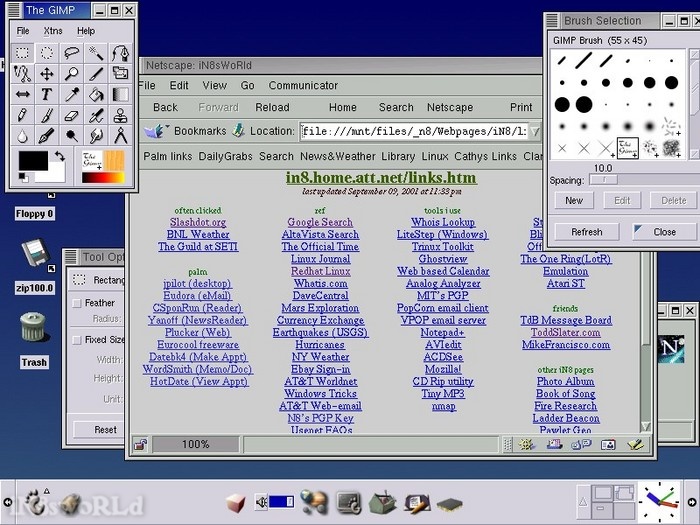The image size is (700, 525).
Task: Pick the Convolve blur droplet tool
Action: [22, 135]
